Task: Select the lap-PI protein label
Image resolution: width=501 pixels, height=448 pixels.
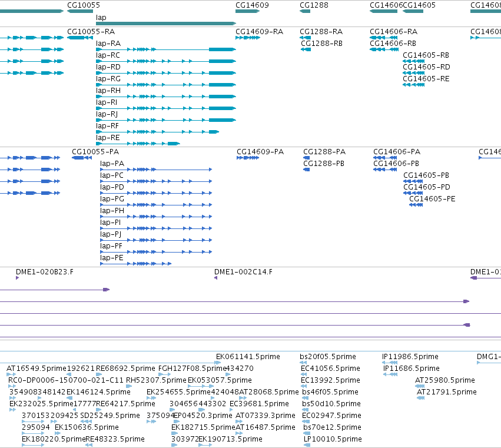Action: 110,223
